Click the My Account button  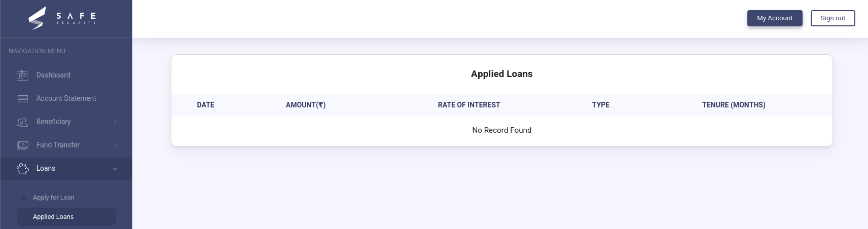774,18
